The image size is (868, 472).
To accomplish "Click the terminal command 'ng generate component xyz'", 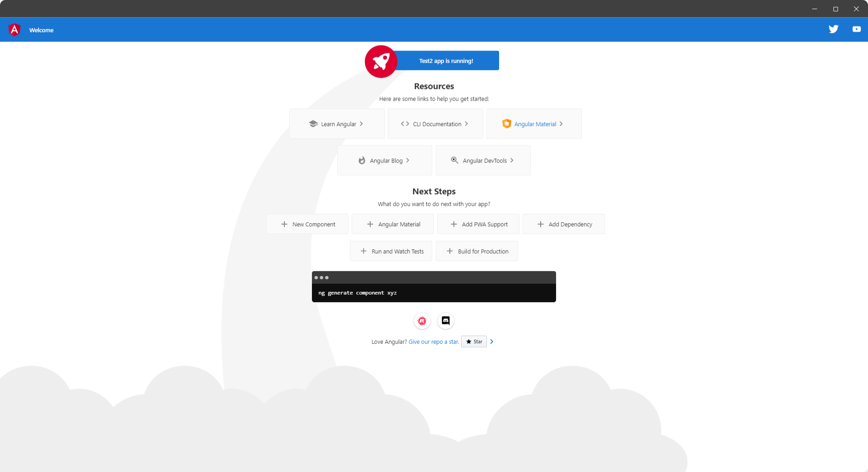I will [x=358, y=293].
